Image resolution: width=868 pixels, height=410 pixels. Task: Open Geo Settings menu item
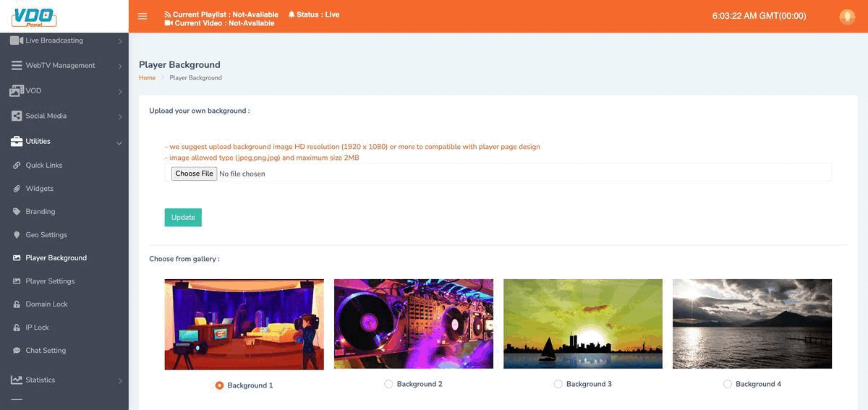point(46,235)
